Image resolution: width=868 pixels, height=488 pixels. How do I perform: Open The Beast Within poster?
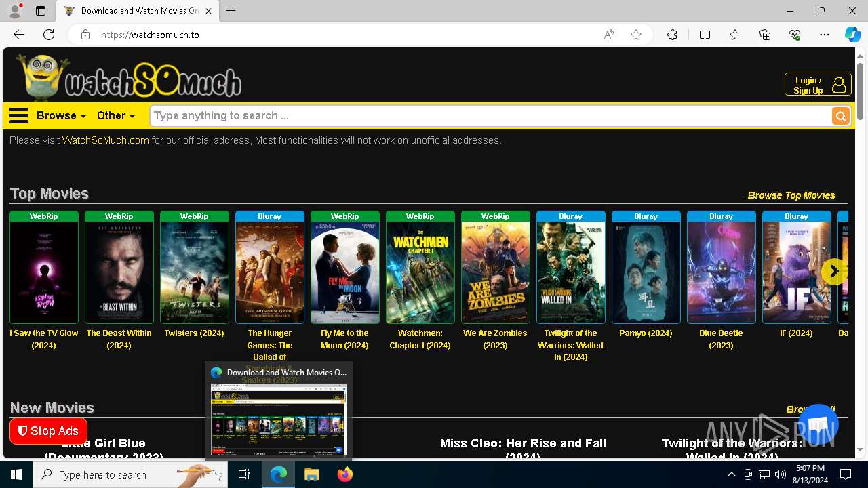click(119, 272)
